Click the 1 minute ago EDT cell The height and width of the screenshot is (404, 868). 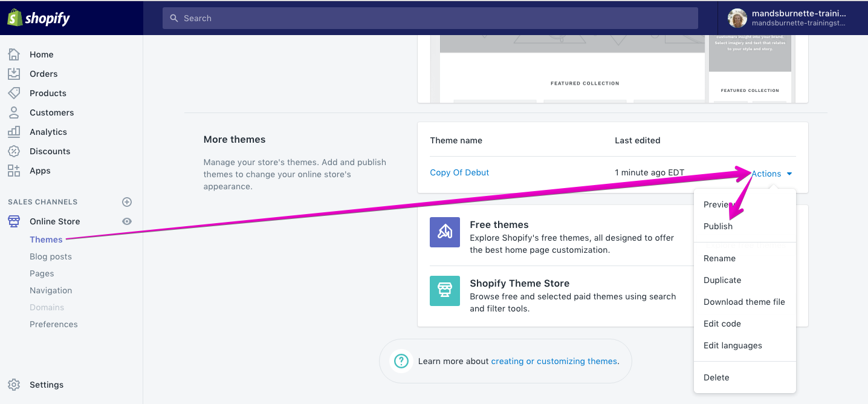(650, 172)
